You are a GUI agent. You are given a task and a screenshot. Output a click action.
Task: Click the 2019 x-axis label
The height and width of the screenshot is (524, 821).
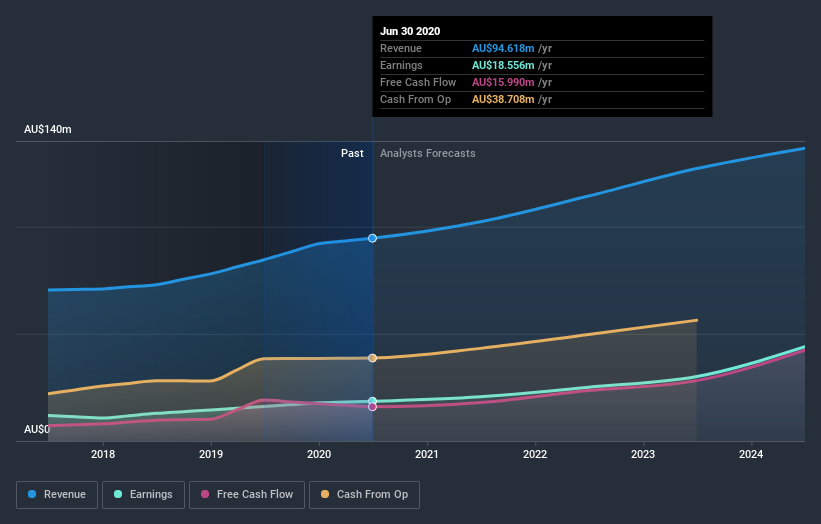(211, 454)
